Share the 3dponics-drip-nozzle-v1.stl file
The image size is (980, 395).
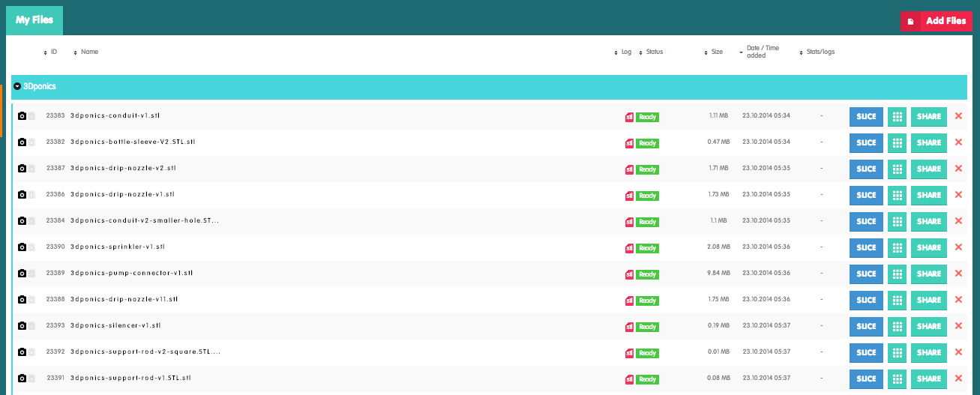pos(929,196)
